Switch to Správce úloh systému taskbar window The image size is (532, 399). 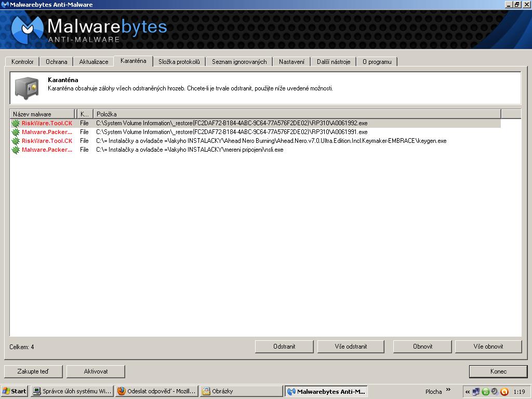tap(72, 391)
